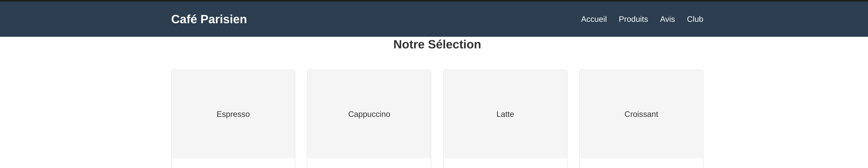This screenshot has width=868, height=168.
Task: Click the Espresso product name text
Action: coord(233,114)
